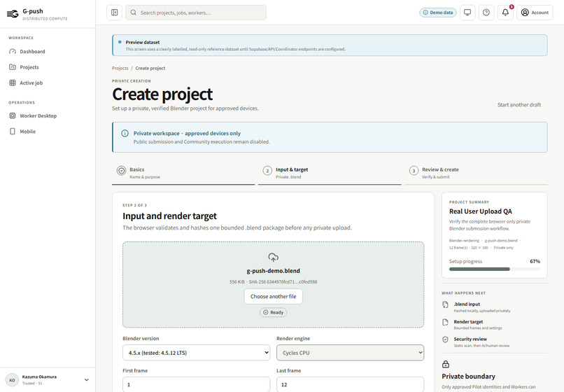
Task: Click the info icon in Private workspace banner
Action: point(125,133)
